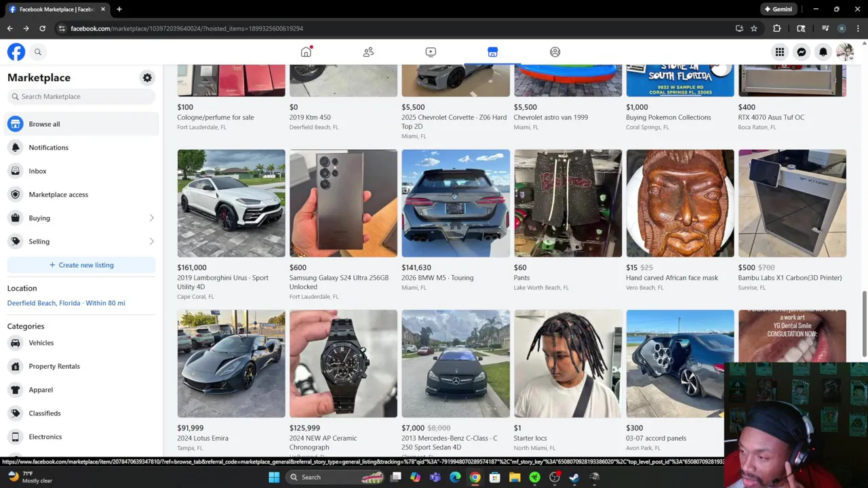Open the Windows Start button
The width and height of the screenshot is (868, 488).
click(x=274, y=477)
